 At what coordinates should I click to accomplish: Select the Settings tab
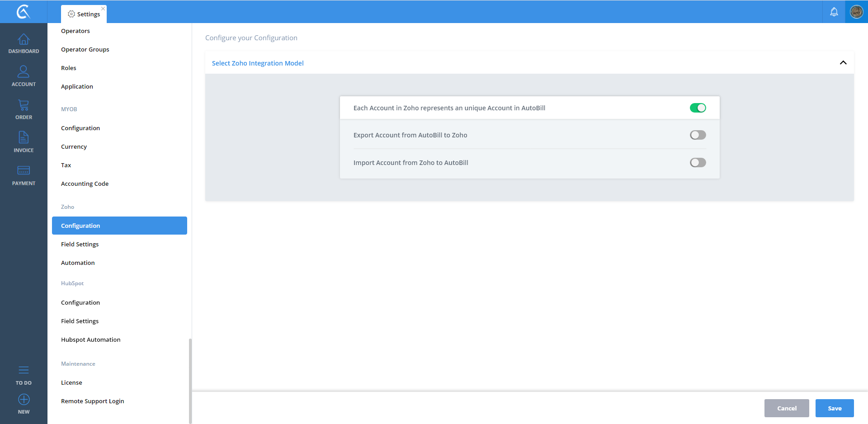coord(84,14)
